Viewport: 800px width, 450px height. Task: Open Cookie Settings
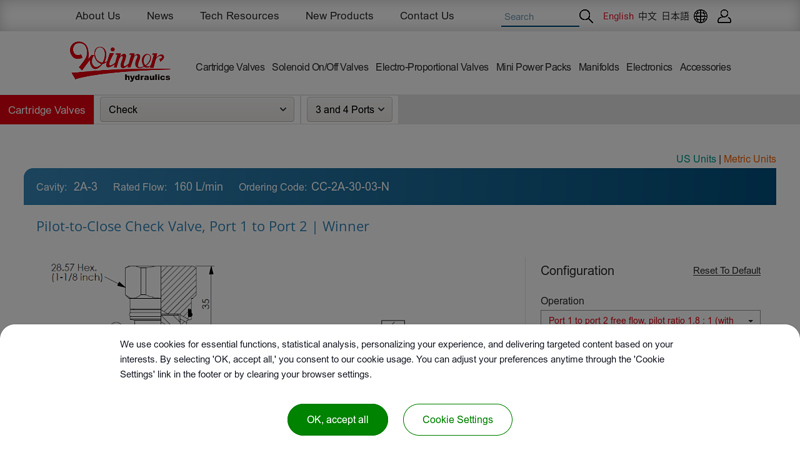[457, 420]
